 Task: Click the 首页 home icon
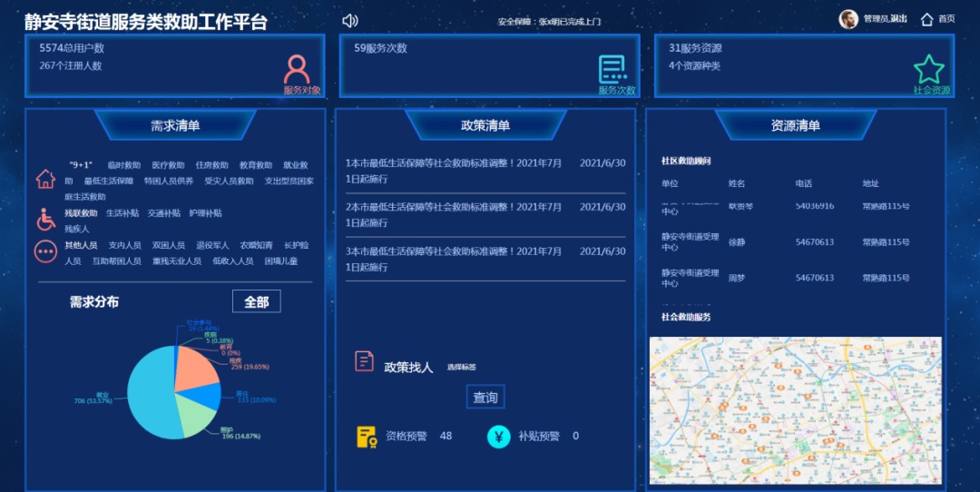tap(926, 19)
